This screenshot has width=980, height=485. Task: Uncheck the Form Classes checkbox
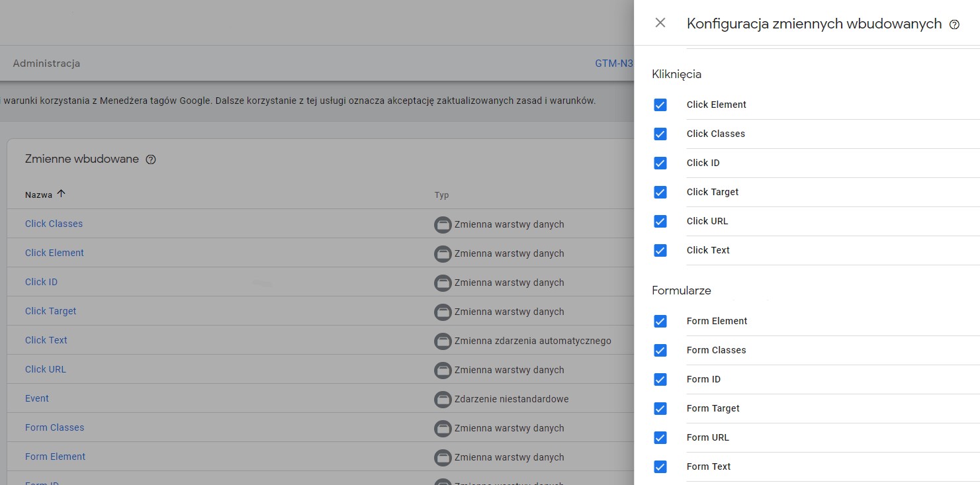[x=660, y=350]
